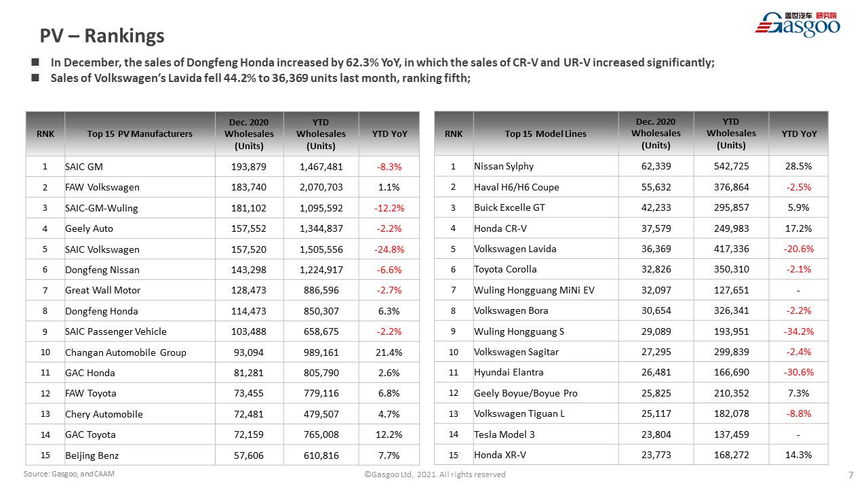
Task: Click the Gasgoo copyright footer text
Action: 435,474
